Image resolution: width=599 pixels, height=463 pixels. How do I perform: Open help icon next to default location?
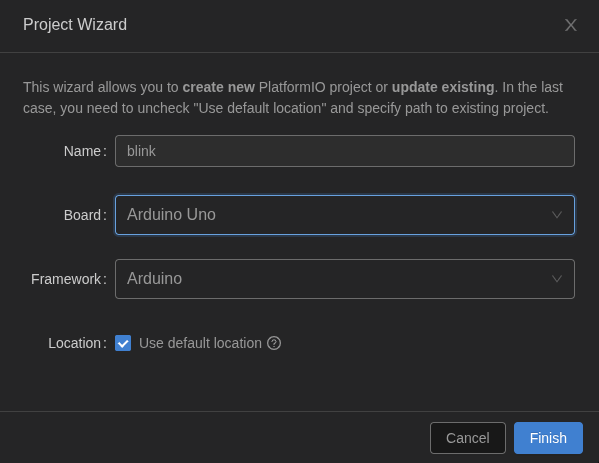(x=274, y=343)
